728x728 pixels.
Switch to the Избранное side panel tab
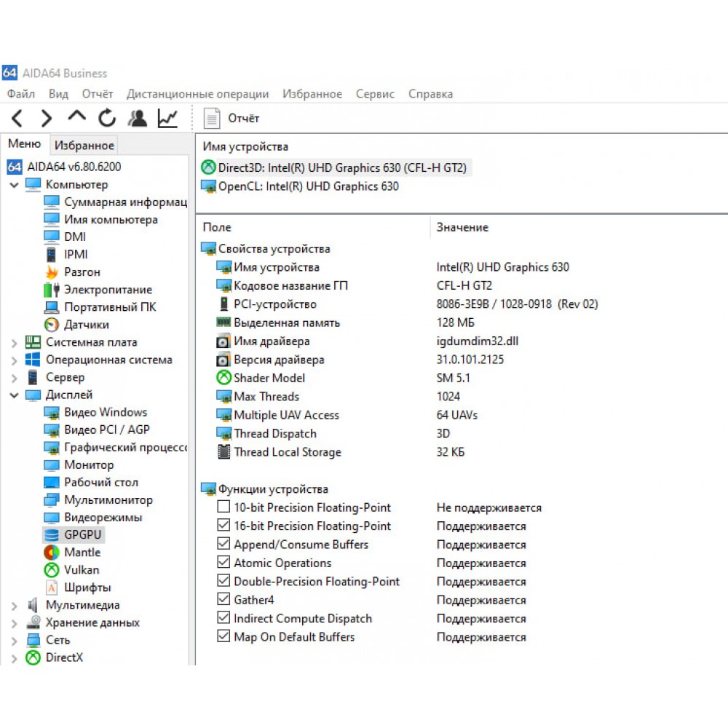coord(84,146)
